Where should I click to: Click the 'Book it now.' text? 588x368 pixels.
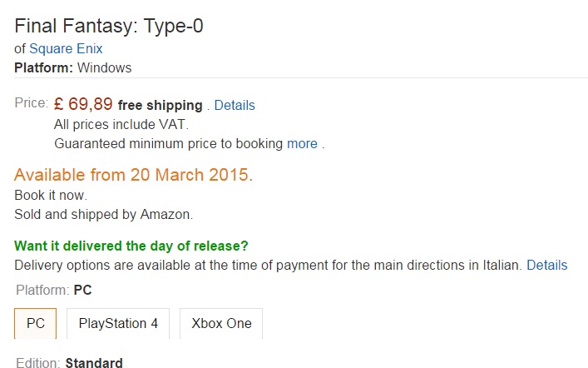pyautogui.click(x=51, y=195)
